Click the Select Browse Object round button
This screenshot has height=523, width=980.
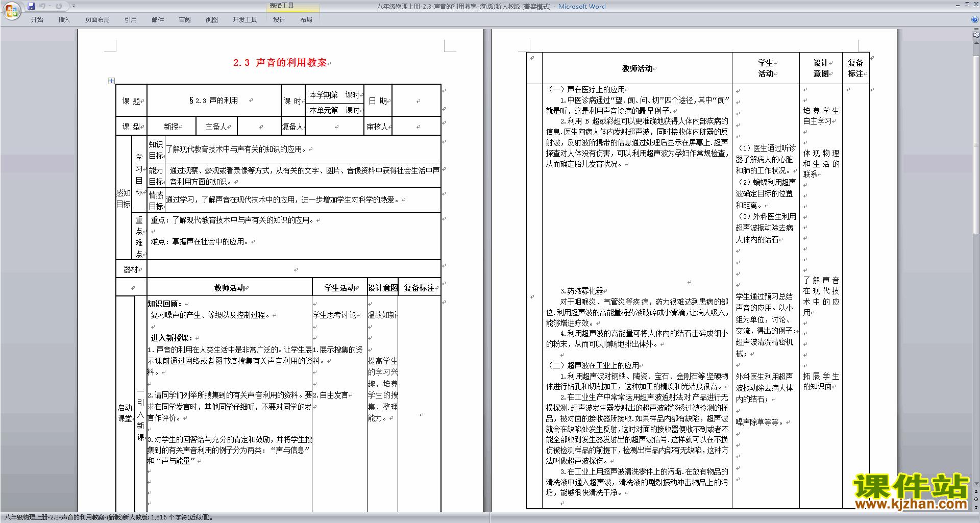tap(976, 499)
